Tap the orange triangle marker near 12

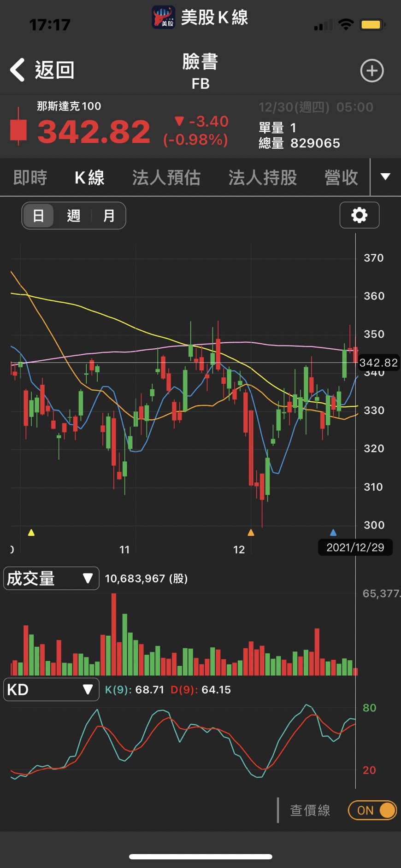[x=251, y=533]
